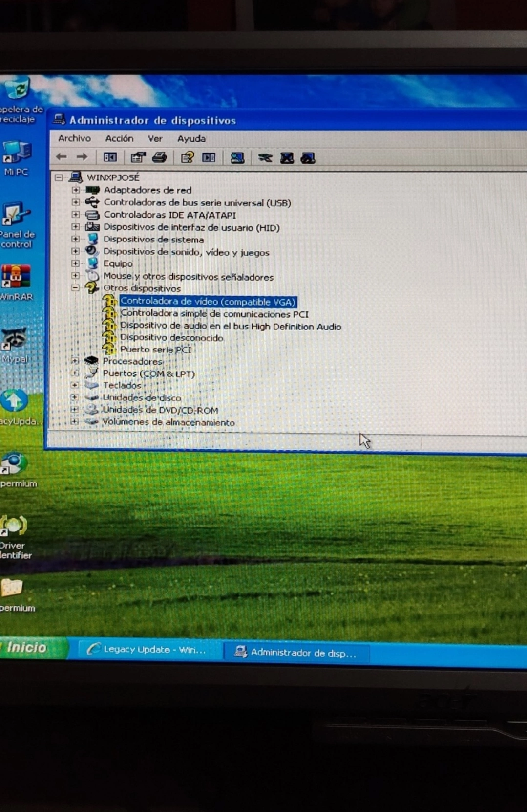The image size is (527, 812).
Task: Click the warning icon of Dispositivo desconocido
Action: click(x=109, y=337)
